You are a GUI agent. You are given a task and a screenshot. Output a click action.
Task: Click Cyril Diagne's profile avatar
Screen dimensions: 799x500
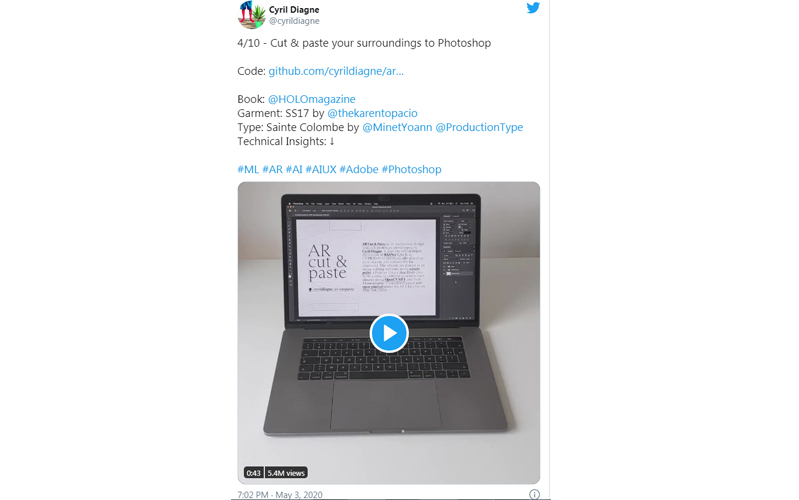coord(252,14)
